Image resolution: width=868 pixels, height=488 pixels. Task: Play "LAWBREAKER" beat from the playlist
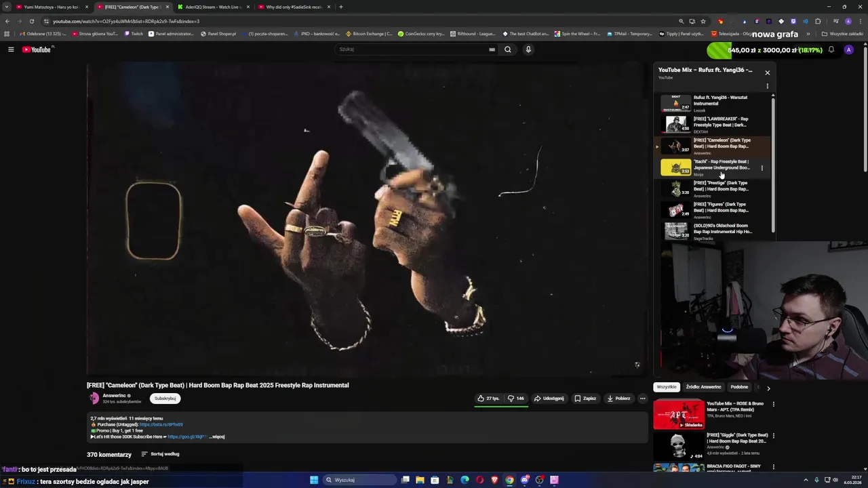click(715, 125)
